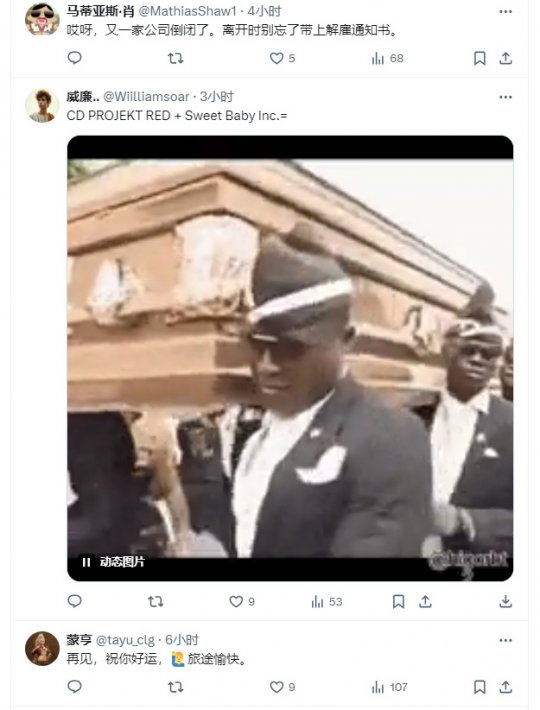Open more options for tayu_clg's tweet
This screenshot has height=710, width=540.
(505, 640)
